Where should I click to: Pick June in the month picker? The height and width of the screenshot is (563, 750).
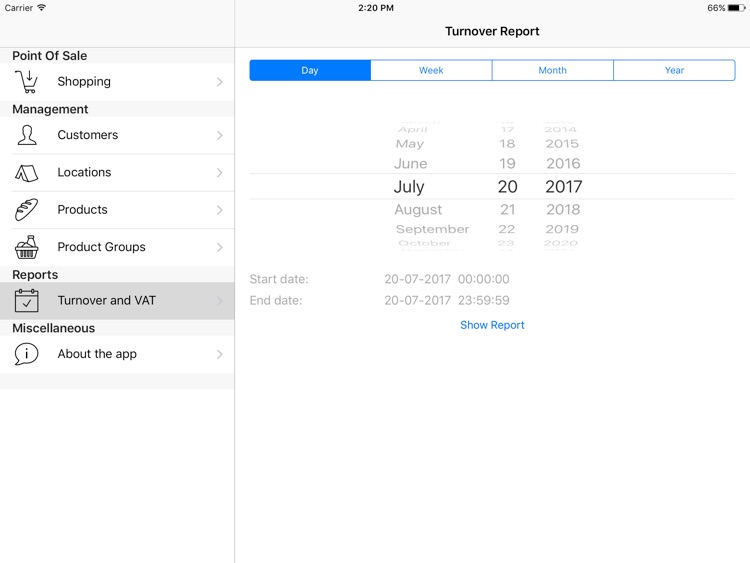click(410, 164)
